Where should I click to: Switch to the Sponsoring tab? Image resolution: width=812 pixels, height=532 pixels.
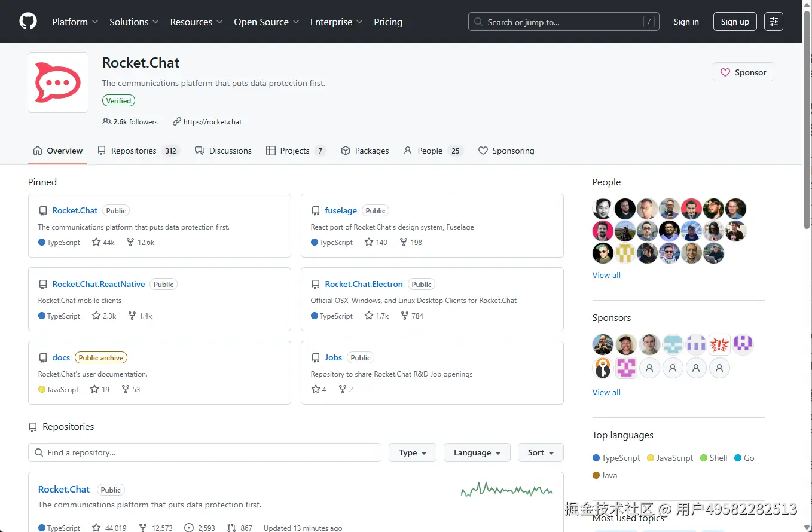[x=506, y=151]
